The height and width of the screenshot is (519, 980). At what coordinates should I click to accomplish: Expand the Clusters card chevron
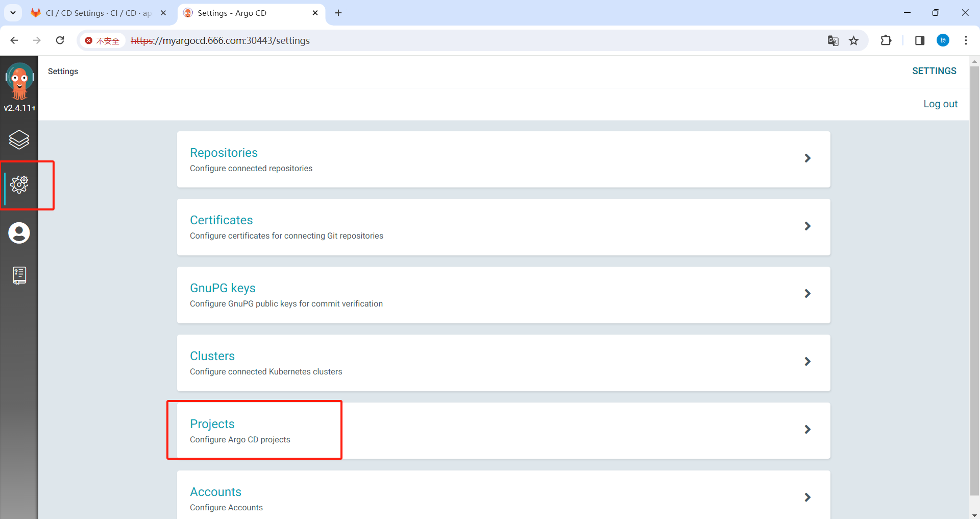coord(807,361)
